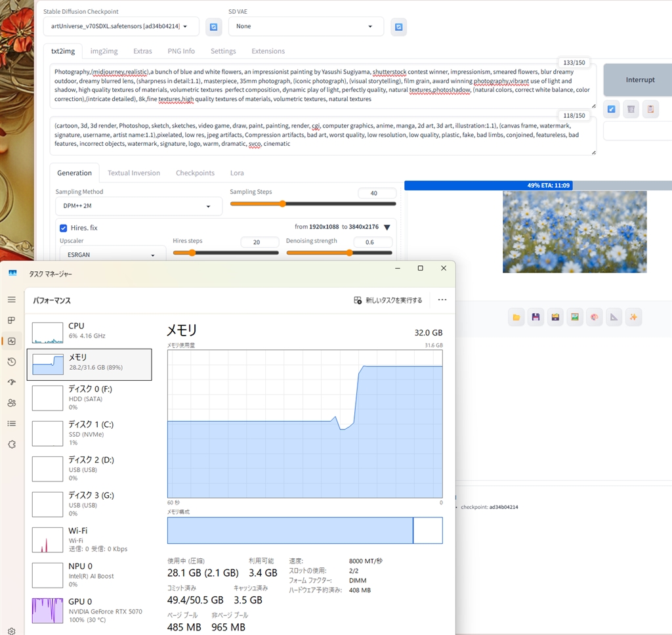Open Performance page icon in Task Manager sidebar
Image resolution: width=672 pixels, height=635 pixels.
(12, 341)
